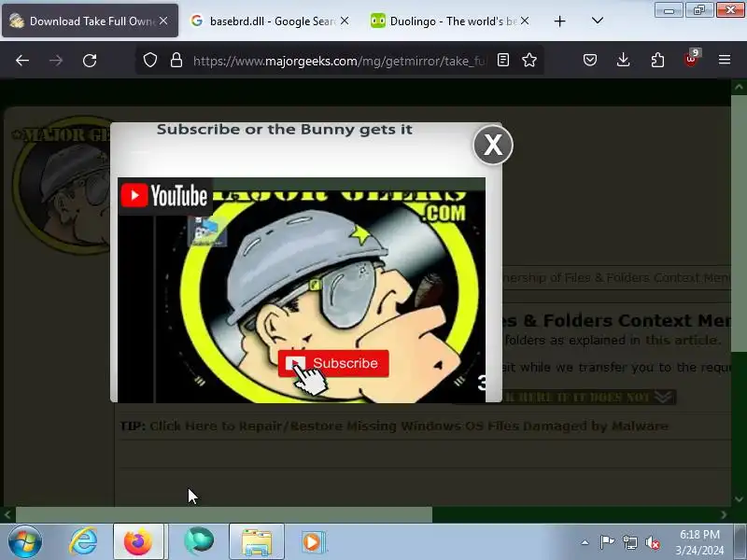The image size is (747, 560).
Task: Click the Repair/Restore Missing Windows OS Files link
Action: tap(409, 426)
